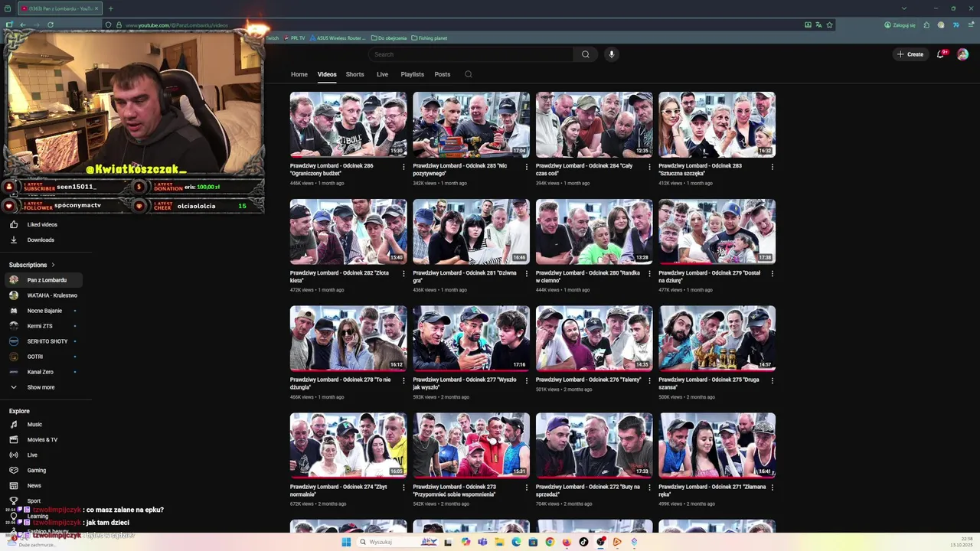980x551 pixels.
Task: Open options menu for Odcinek 284
Action: pos(649,167)
